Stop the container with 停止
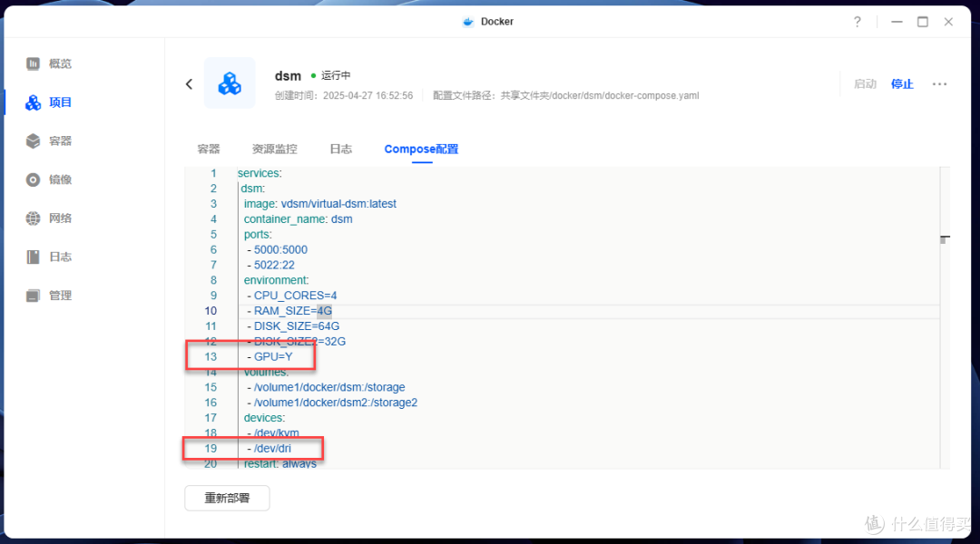Viewport: 980px width, 544px height. click(902, 83)
